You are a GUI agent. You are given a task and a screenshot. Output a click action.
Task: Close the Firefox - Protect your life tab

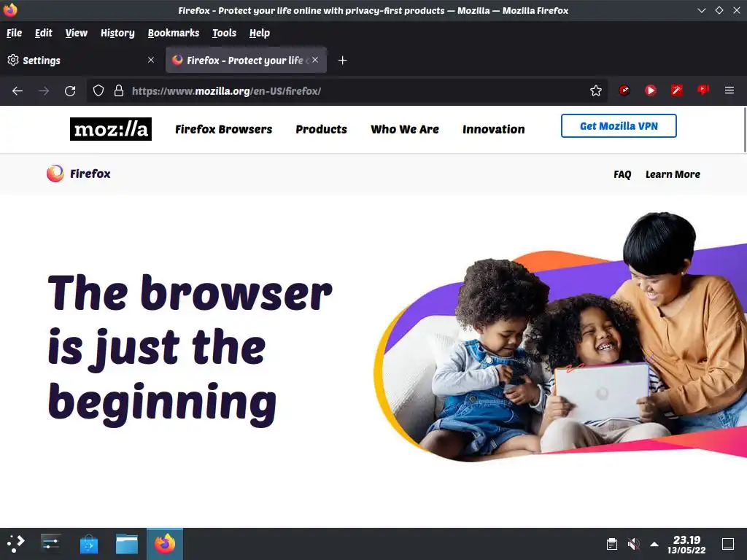pyautogui.click(x=315, y=60)
